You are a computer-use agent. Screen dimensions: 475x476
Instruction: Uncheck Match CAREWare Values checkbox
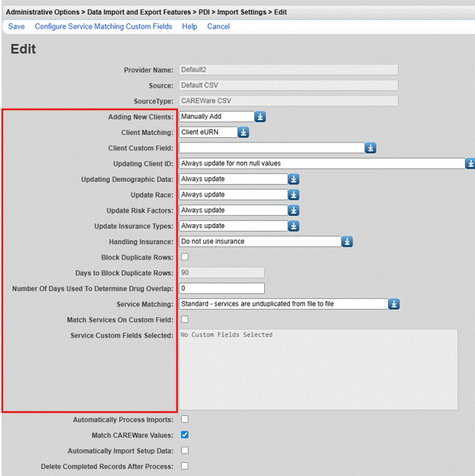pos(185,434)
